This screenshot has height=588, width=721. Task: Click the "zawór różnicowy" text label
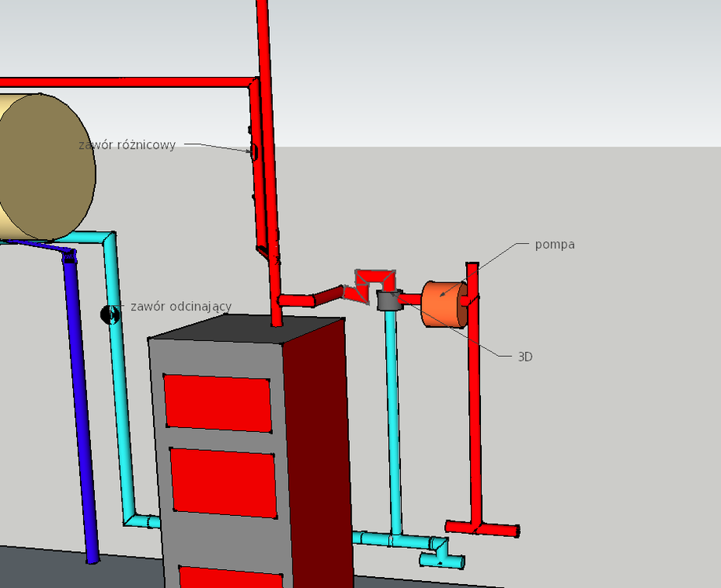tap(127, 145)
